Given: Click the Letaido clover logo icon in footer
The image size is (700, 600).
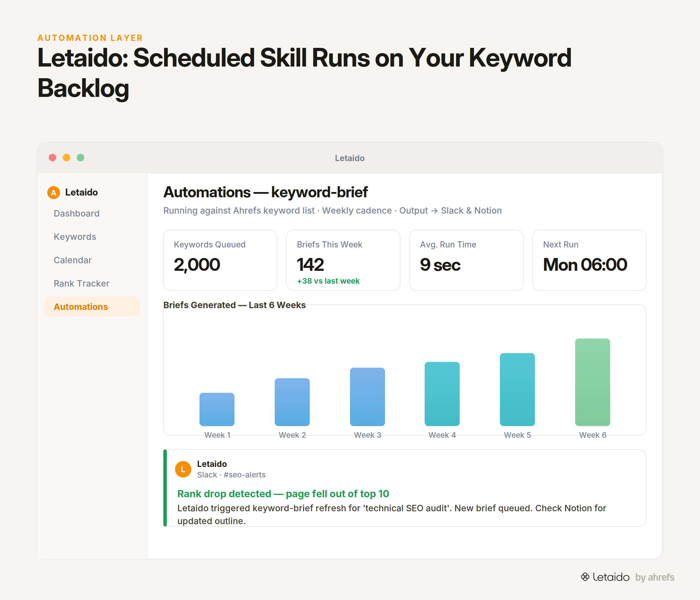Looking at the screenshot, I should (x=585, y=577).
